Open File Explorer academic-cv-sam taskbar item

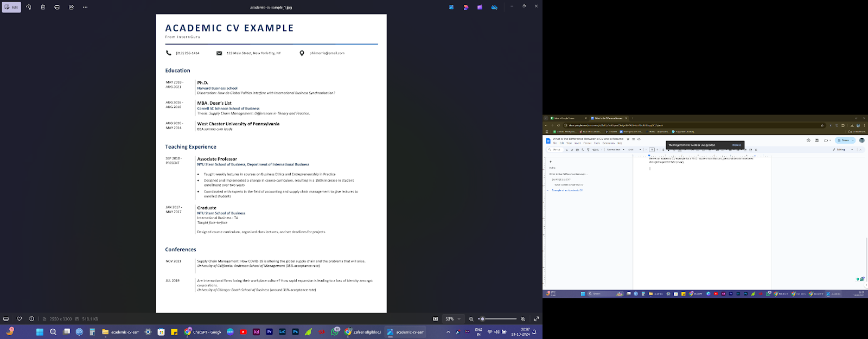[x=120, y=332]
